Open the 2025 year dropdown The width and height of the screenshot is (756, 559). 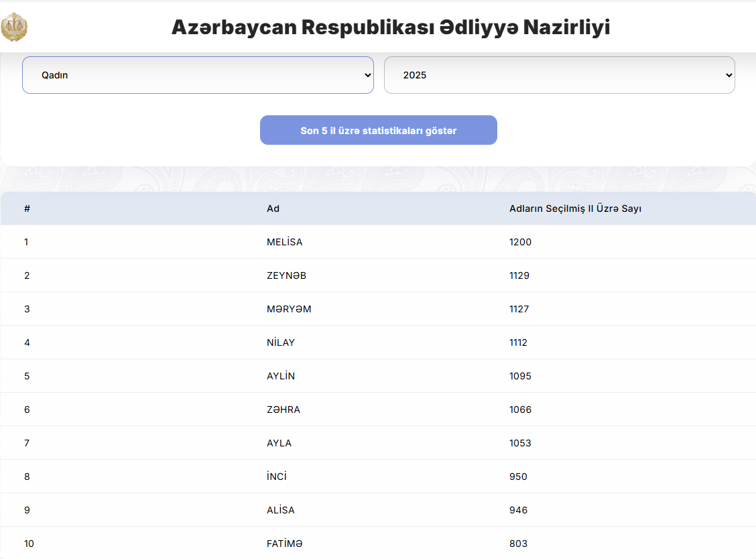click(559, 75)
